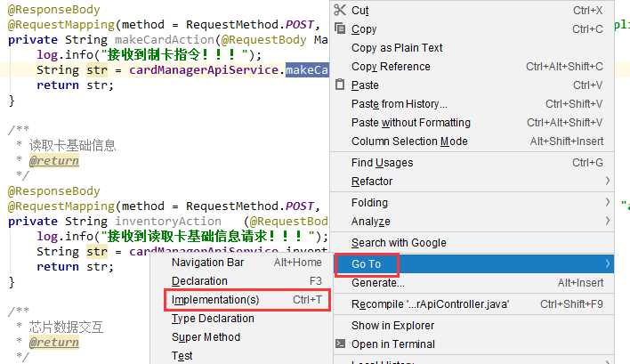This screenshot has height=364, width=630.
Task: Choose Cut from the context menu
Action: pos(472,10)
